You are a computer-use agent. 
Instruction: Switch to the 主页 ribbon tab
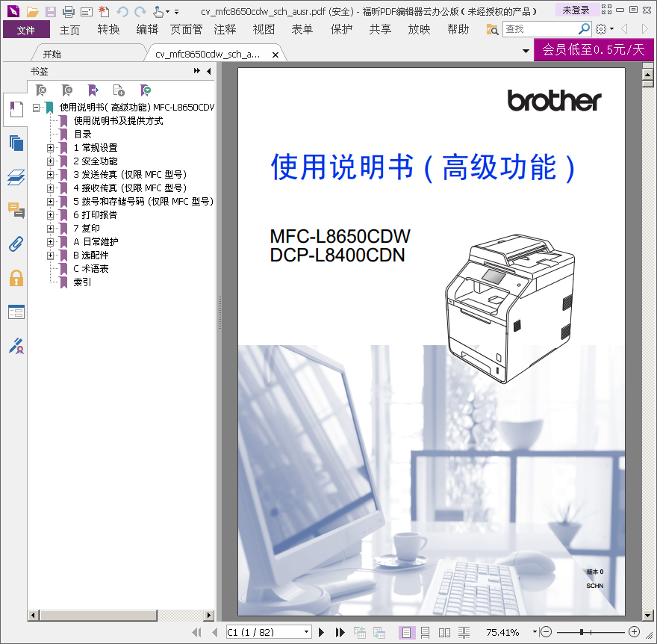(69, 30)
